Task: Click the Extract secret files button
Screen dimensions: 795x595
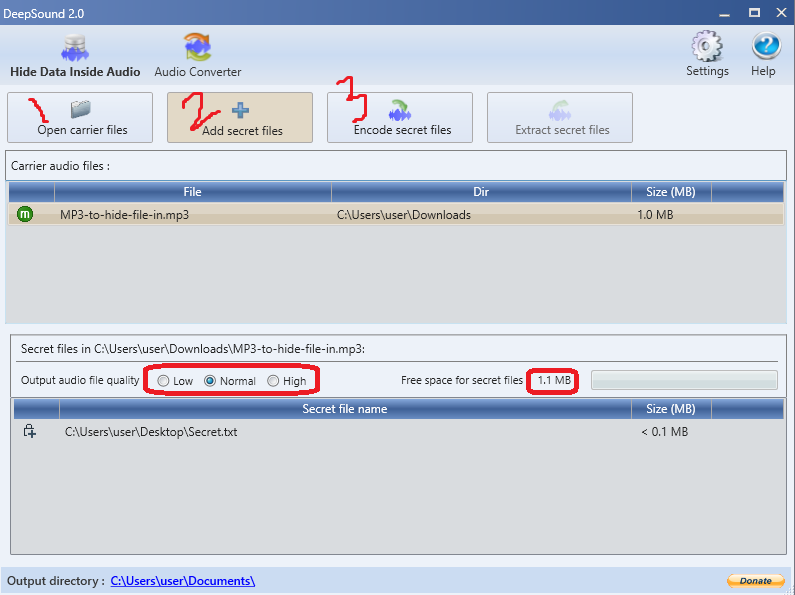Action: (x=560, y=118)
